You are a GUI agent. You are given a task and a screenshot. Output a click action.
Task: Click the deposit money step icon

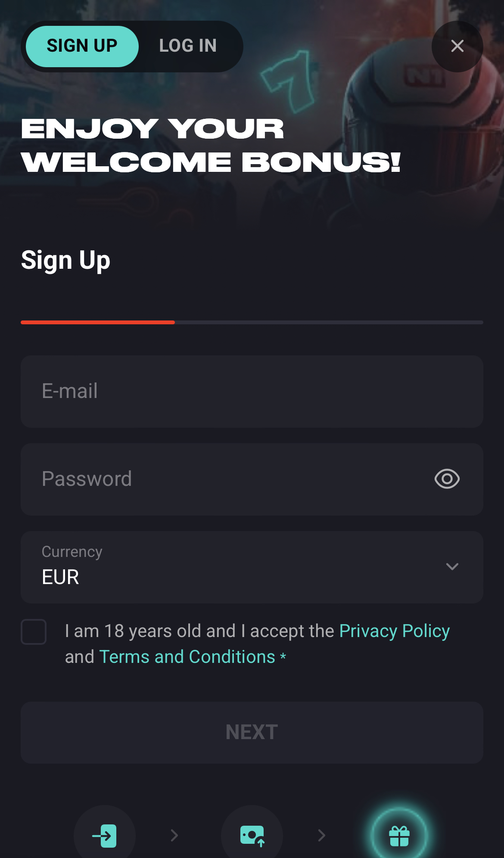[x=252, y=836]
